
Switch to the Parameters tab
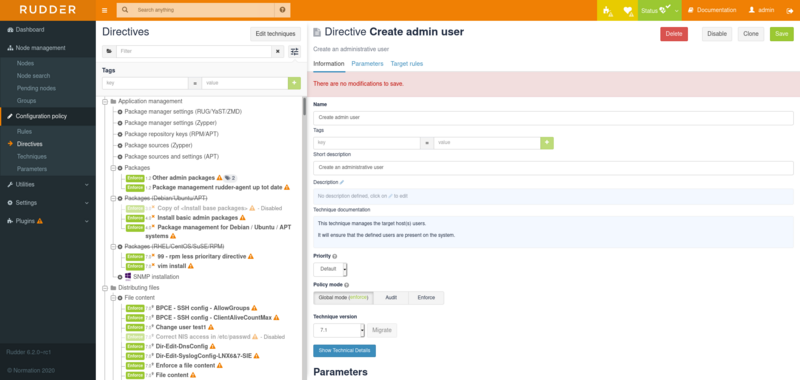(367, 64)
